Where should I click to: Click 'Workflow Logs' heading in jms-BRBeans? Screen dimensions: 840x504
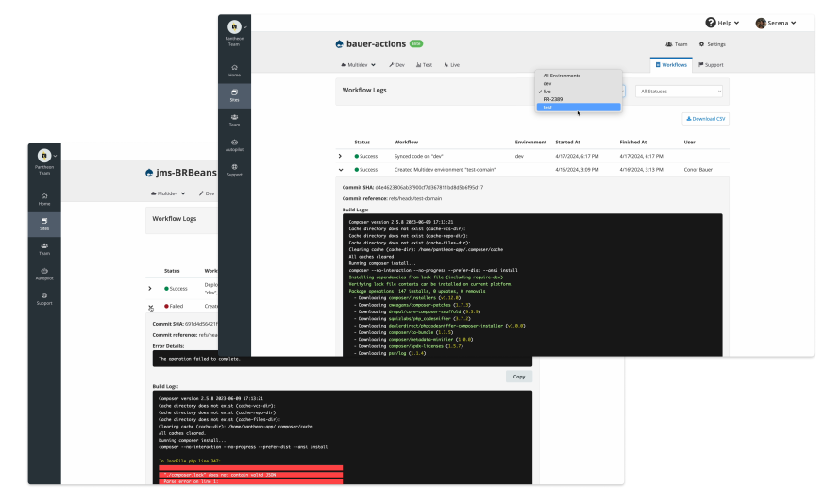pyautogui.click(x=174, y=219)
